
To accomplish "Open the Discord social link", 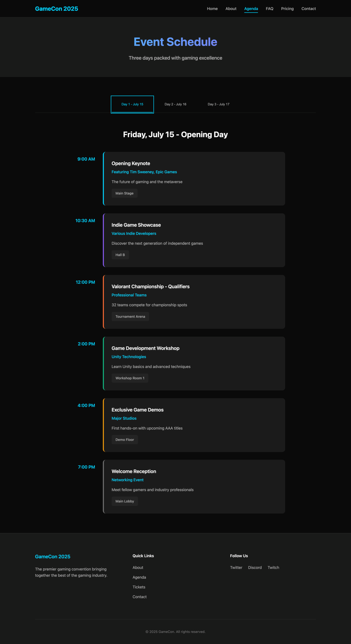I will pos(255,568).
